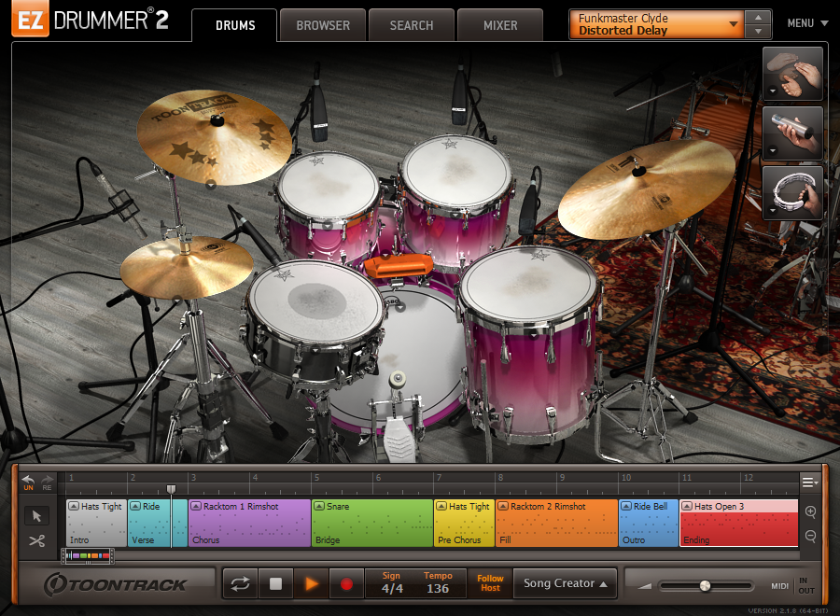The image size is (840, 616).
Task: Open the Browser tab
Action: (323, 25)
